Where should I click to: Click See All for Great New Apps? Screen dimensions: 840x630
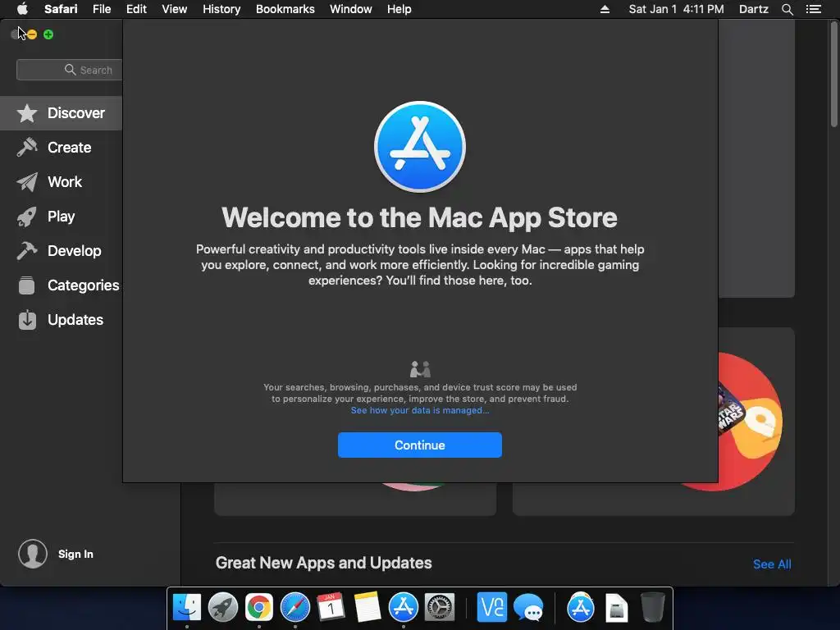point(772,564)
